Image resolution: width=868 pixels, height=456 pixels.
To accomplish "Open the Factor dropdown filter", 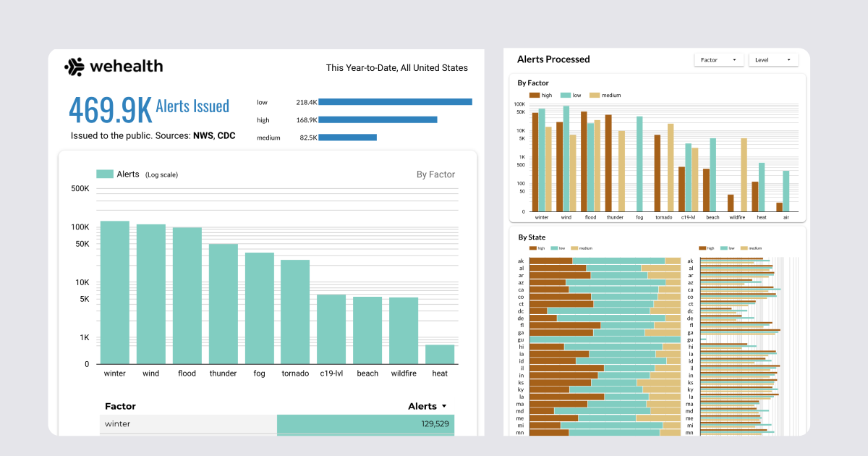I will 718,60.
